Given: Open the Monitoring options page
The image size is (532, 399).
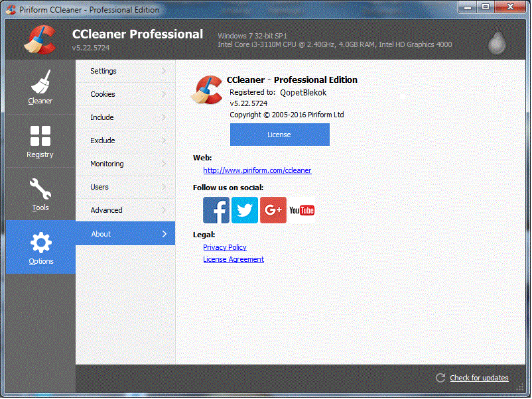Looking at the screenshot, I should tap(125, 164).
